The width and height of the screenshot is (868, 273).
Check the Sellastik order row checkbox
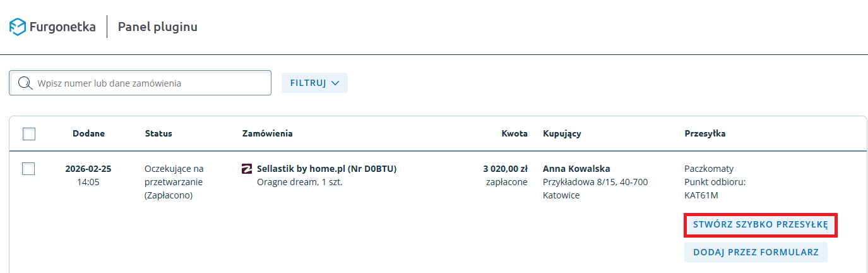click(x=28, y=169)
